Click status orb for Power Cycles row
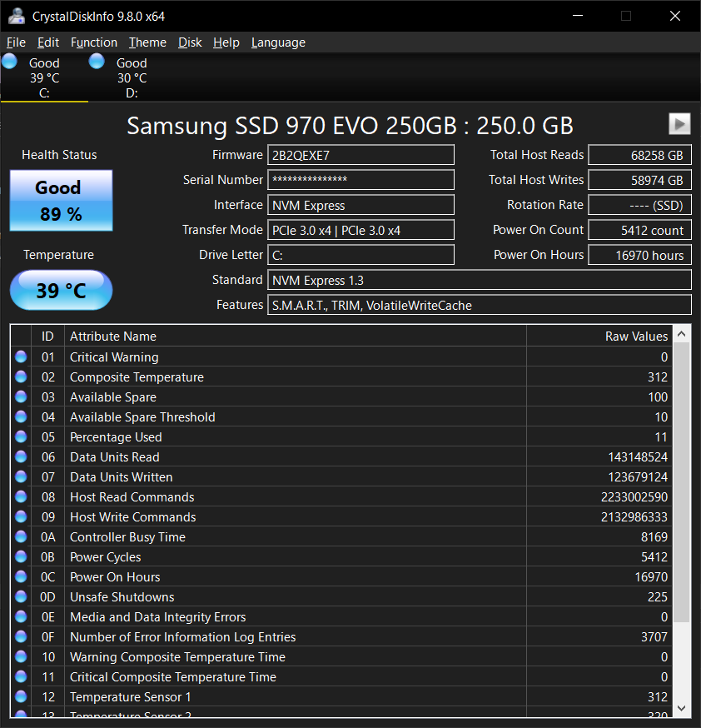 (x=21, y=556)
